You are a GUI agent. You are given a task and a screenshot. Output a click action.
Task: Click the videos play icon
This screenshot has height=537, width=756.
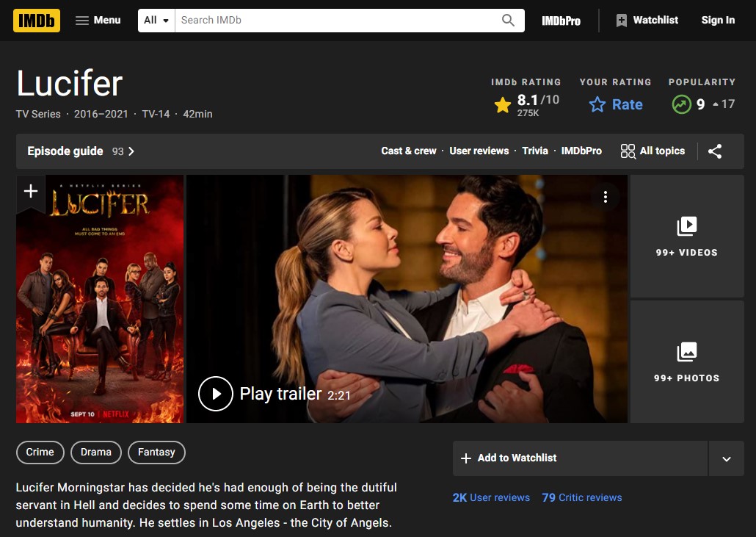tap(686, 226)
